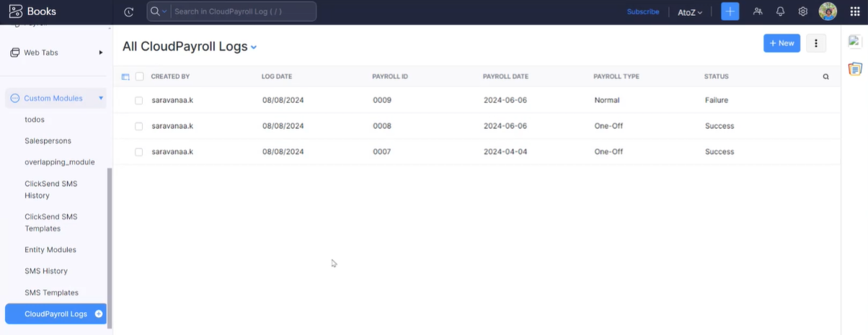Open the apps grid launcher
The width and height of the screenshot is (868, 335).
click(x=855, y=12)
